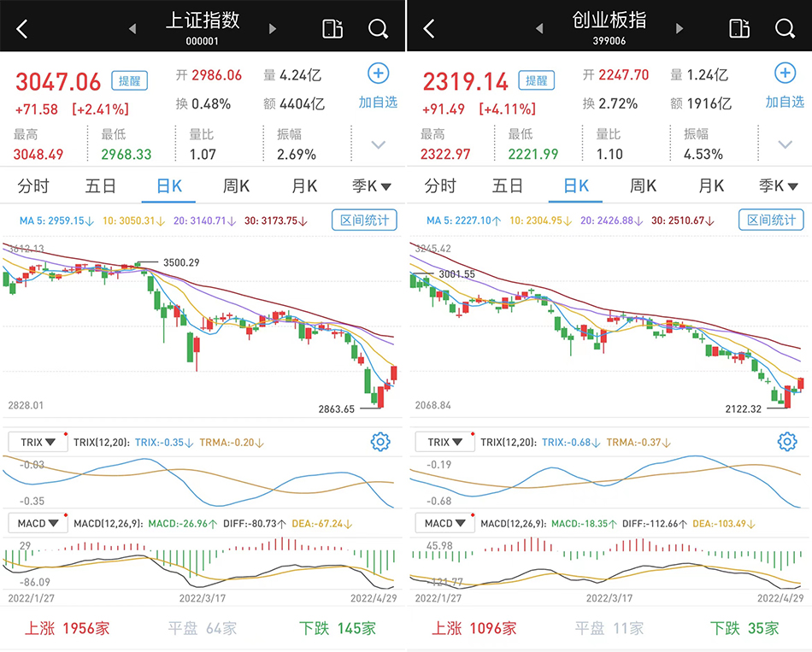
Task: Open 区间统计 on the 上证指数 chart
Action: (x=364, y=220)
